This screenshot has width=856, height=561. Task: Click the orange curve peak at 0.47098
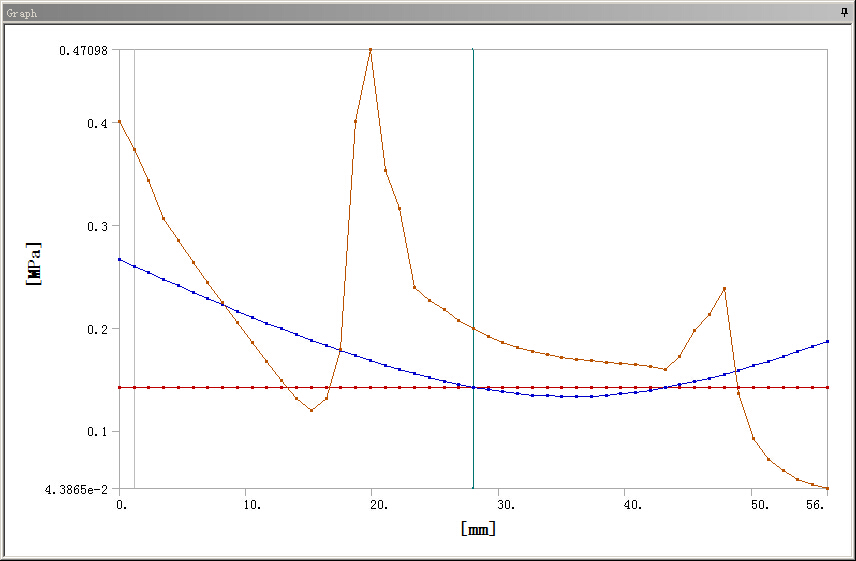371,50
